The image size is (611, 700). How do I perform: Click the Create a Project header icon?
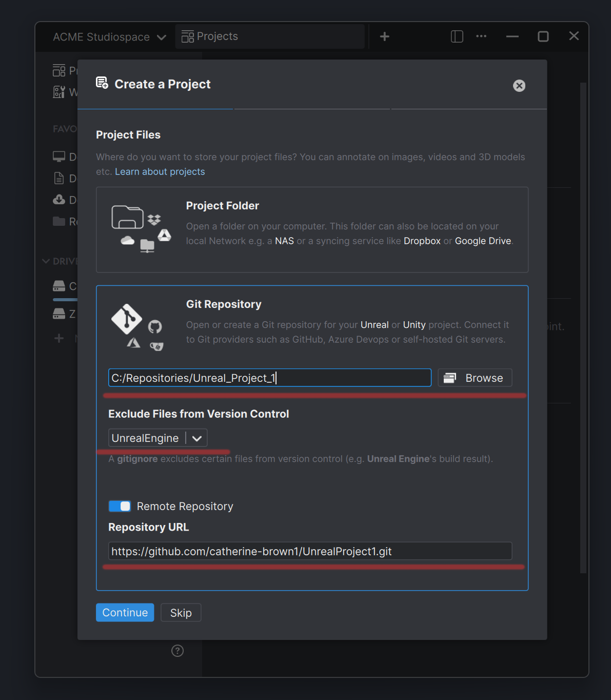tap(102, 83)
